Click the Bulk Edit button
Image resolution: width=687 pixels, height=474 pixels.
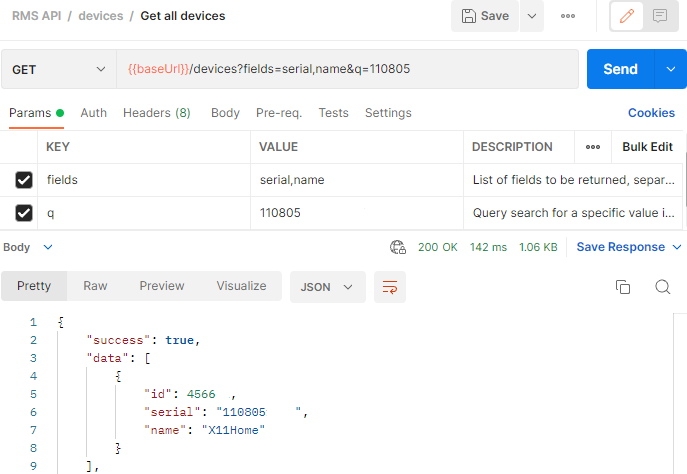[647, 147]
